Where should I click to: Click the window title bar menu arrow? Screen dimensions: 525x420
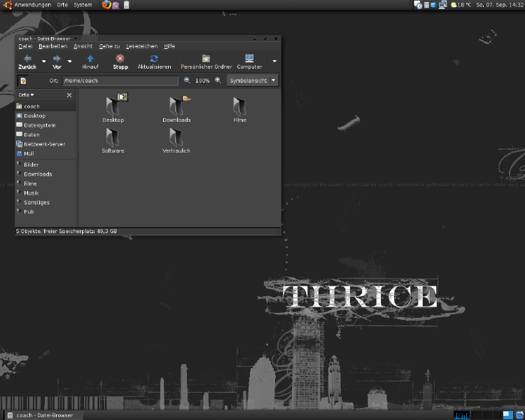(x=76, y=38)
